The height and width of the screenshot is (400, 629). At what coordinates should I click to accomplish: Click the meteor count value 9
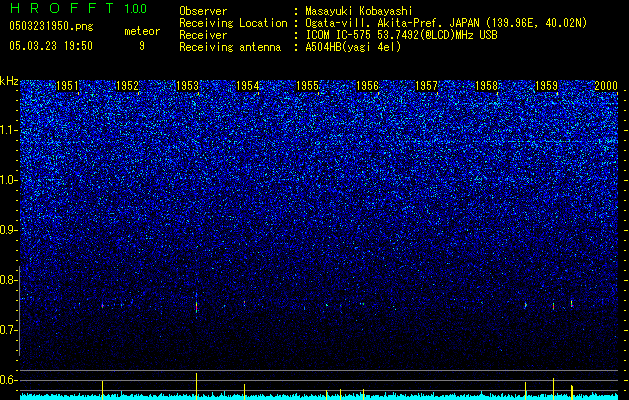(142, 46)
